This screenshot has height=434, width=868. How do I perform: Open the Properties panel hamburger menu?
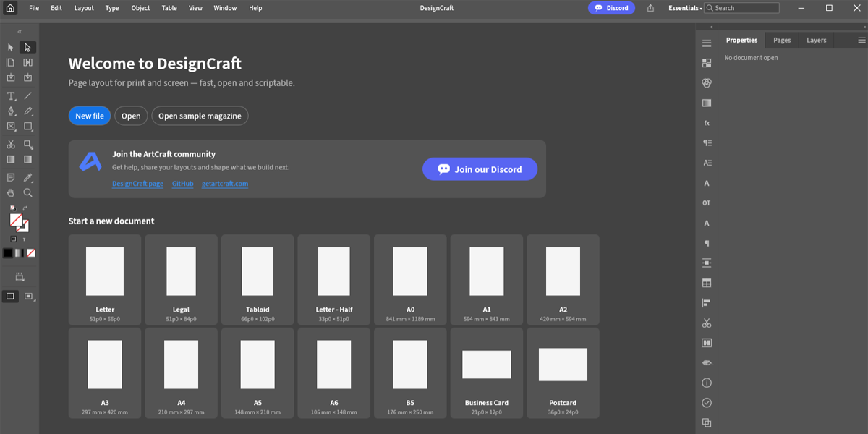861,40
